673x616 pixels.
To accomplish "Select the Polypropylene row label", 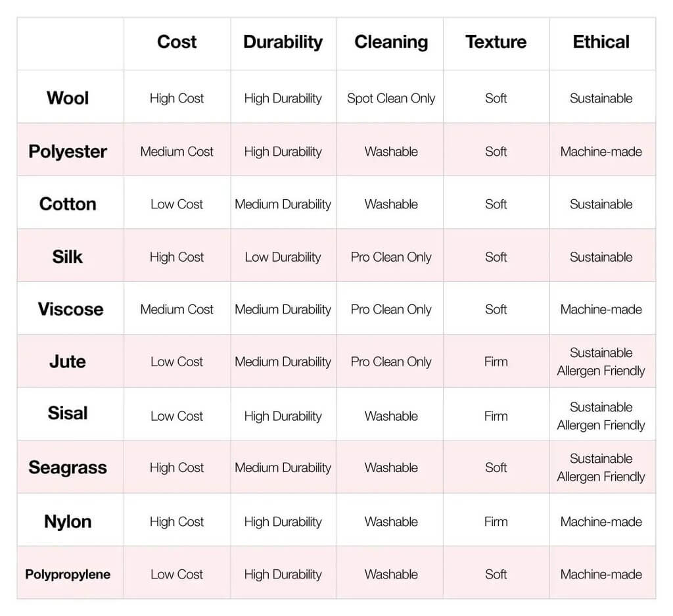I will 68,575.
